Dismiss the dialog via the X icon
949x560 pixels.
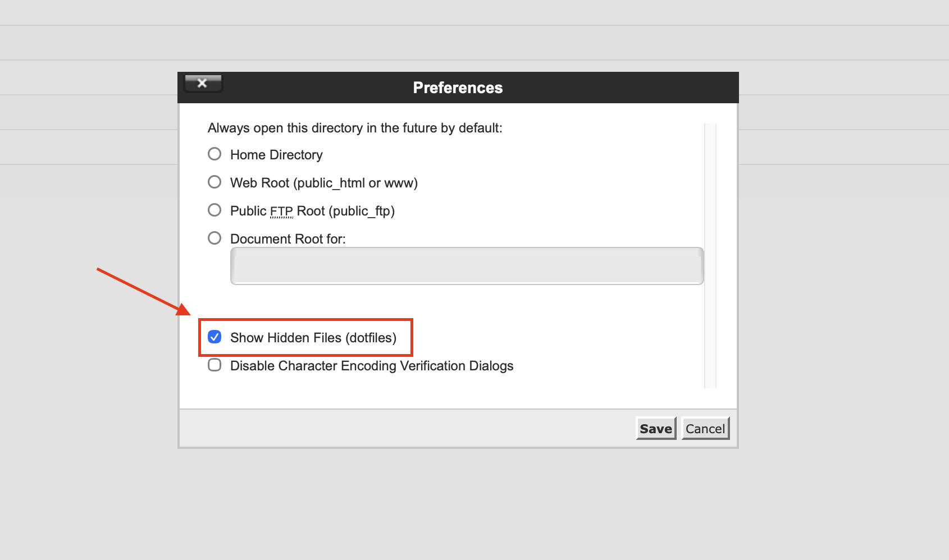pos(203,83)
